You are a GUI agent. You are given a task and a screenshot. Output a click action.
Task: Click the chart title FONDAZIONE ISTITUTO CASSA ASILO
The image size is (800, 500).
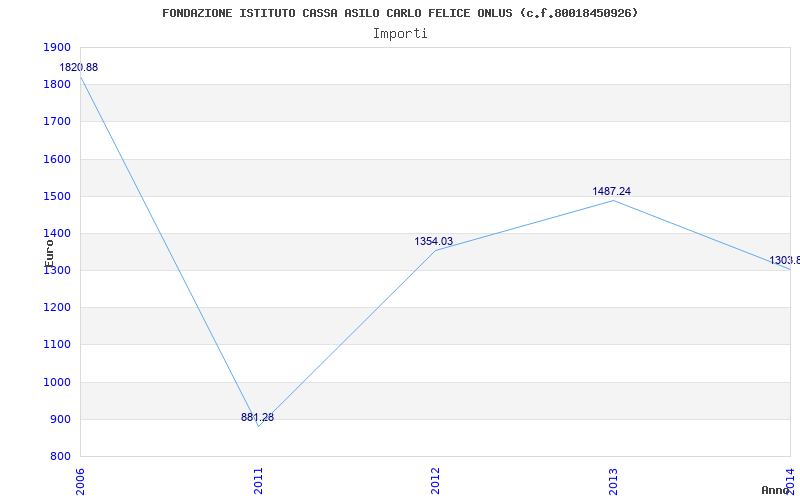[x=400, y=13]
